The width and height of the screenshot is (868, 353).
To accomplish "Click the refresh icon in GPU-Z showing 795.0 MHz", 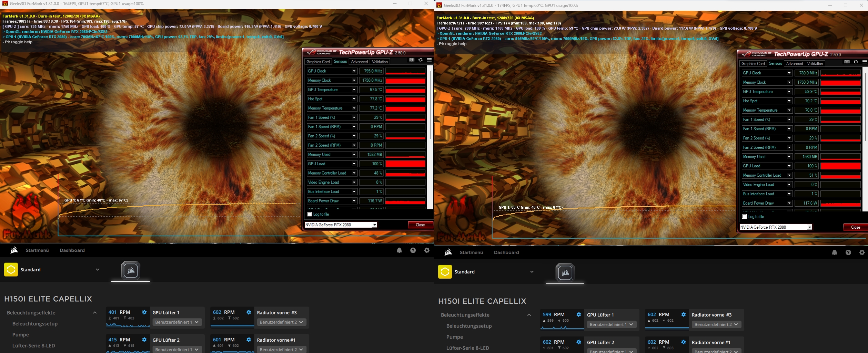I will 420,60.
